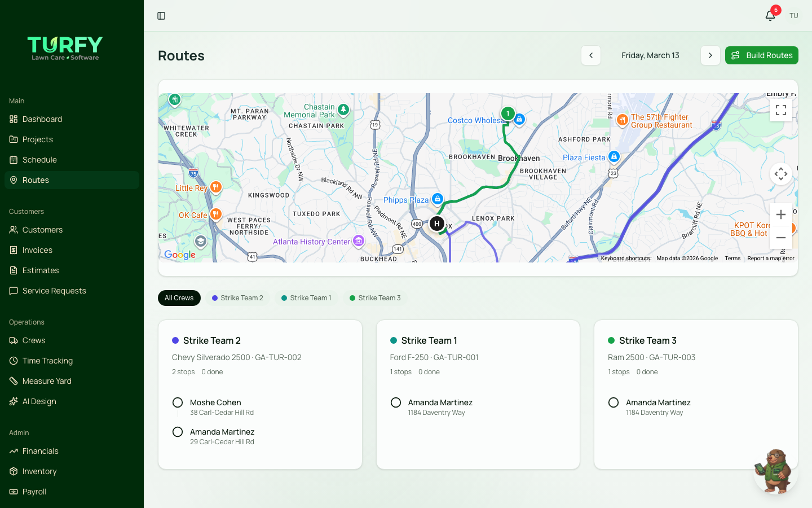
Task: Open map camera controls
Action: click(x=781, y=174)
